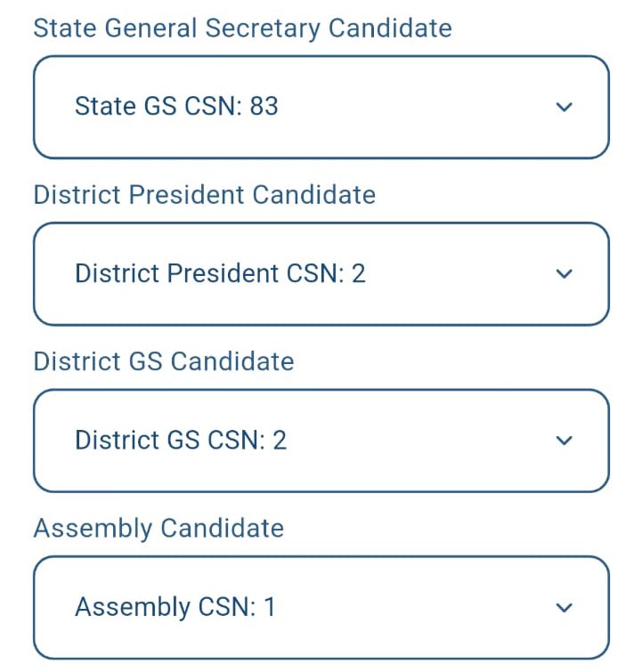
Task: Click the District President Candidate label
Action: click(x=205, y=195)
